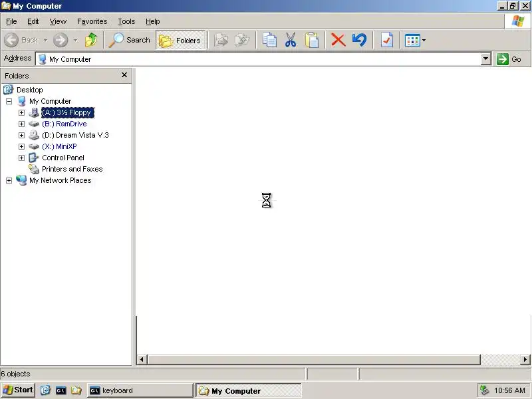
Task: Click the Copy toolbar icon
Action: [270, 40]
